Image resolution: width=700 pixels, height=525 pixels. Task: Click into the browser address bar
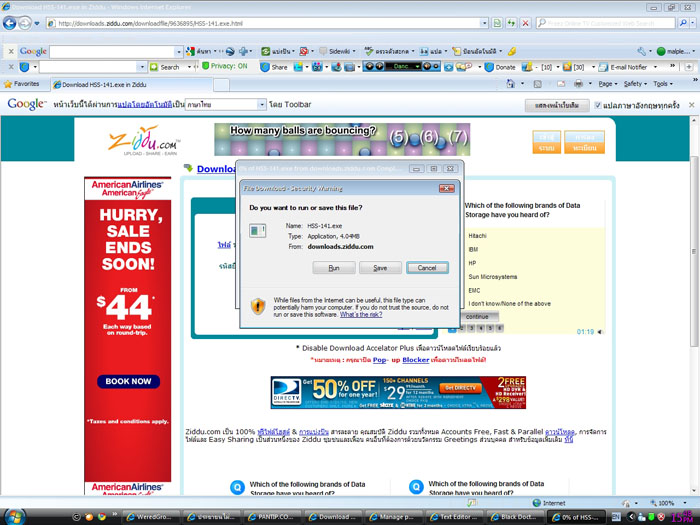pyautogui.click(x=267, y=23)
